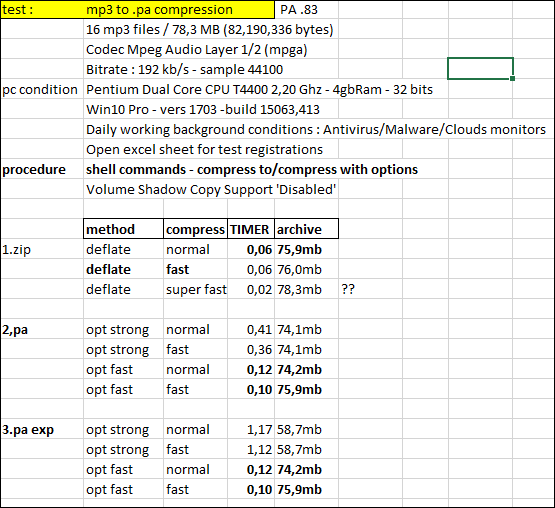The width and height of the screenshot is (555, 508).
Task: Select the 'archive' header cell
Action: [307, 229]
